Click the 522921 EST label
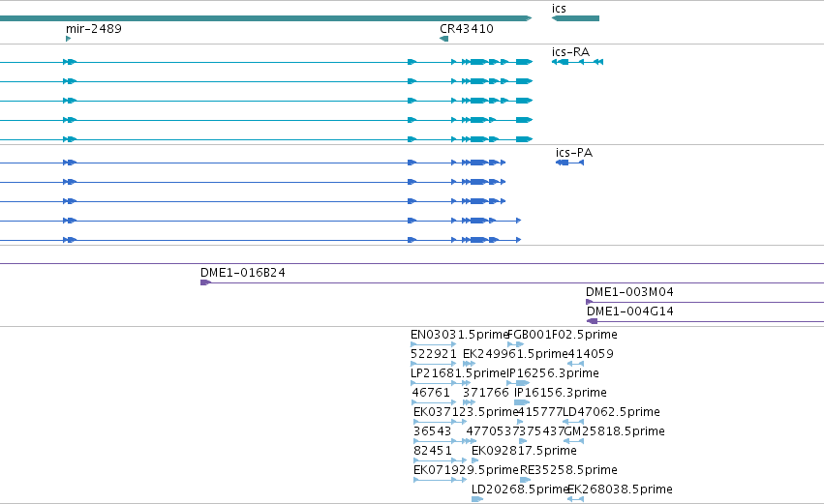Screen dimensions: 824x504 (434, 354)
